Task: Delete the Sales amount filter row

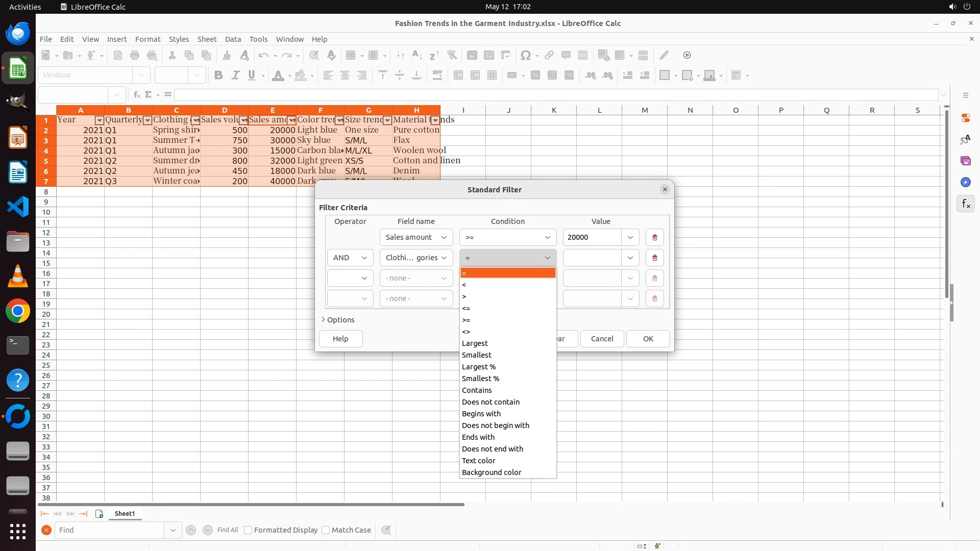Action: (x=654, y=237)
